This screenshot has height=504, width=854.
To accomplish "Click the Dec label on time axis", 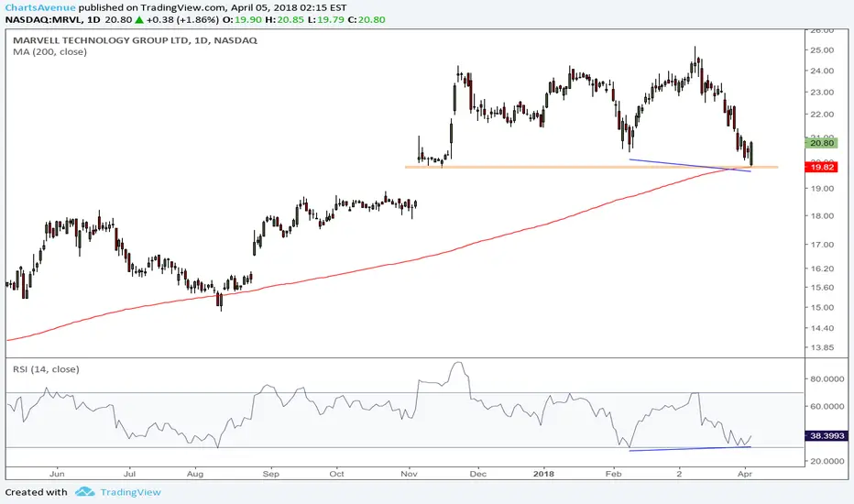I will click(477, 474).
